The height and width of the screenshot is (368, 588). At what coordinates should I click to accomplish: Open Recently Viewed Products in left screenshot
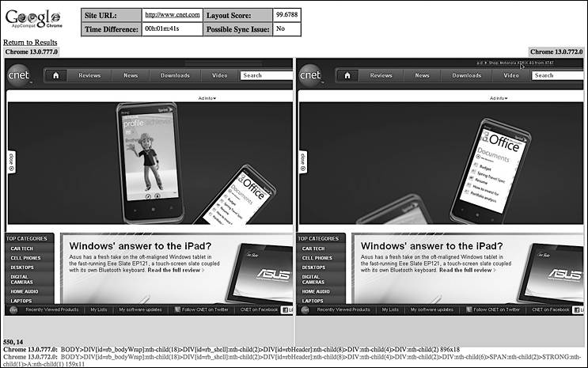pyautogui.click(x=51, y=309)
